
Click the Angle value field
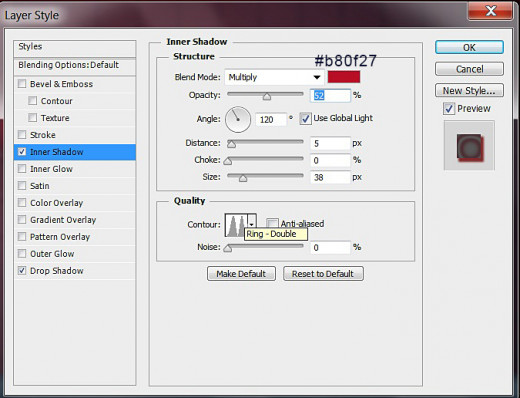pyautogui.click(x=271, y=119)
